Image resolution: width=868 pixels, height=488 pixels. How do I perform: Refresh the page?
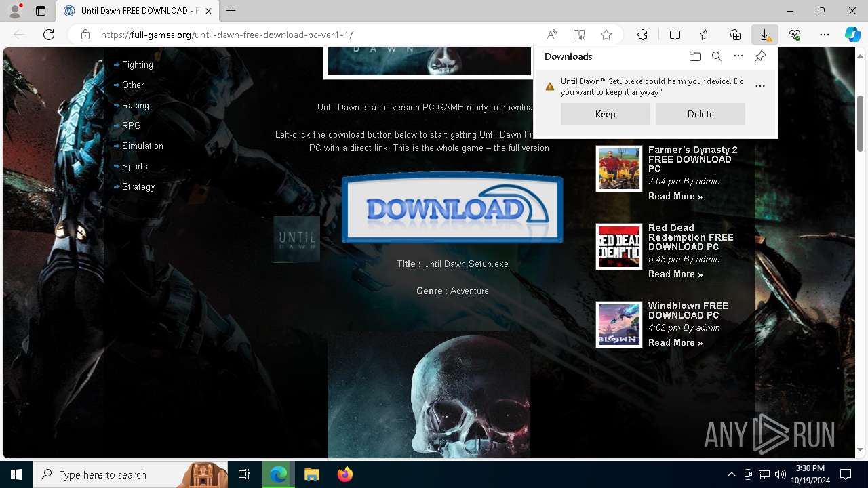pos(49,35)
